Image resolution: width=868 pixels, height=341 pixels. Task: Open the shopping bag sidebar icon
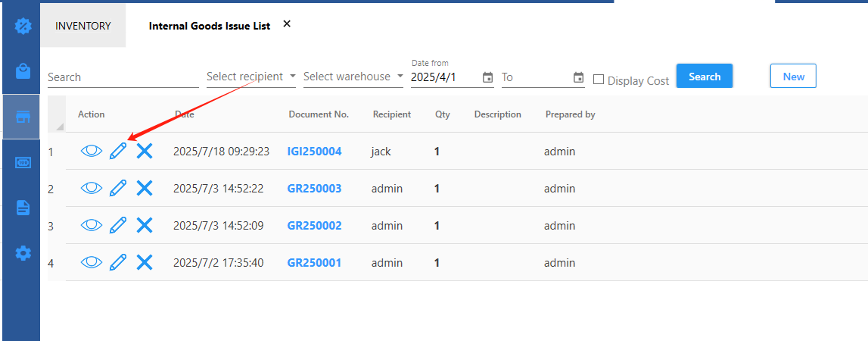(23, 71)
